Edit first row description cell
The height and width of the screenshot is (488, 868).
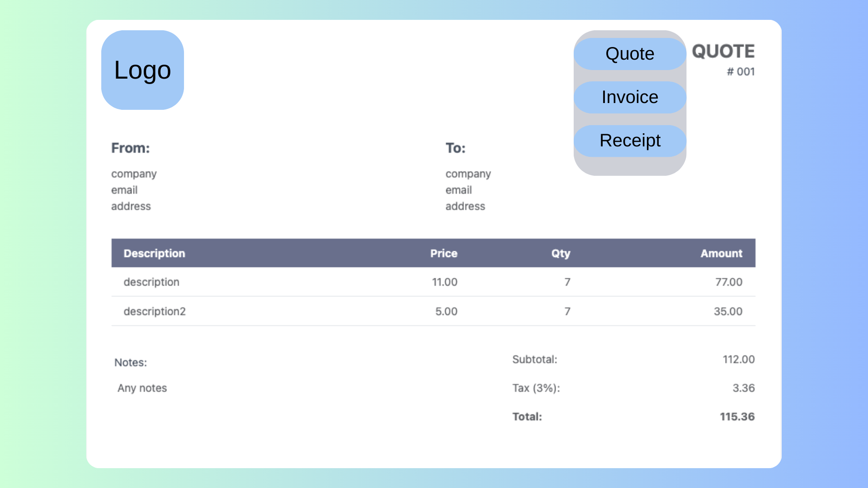coord(151,282)
